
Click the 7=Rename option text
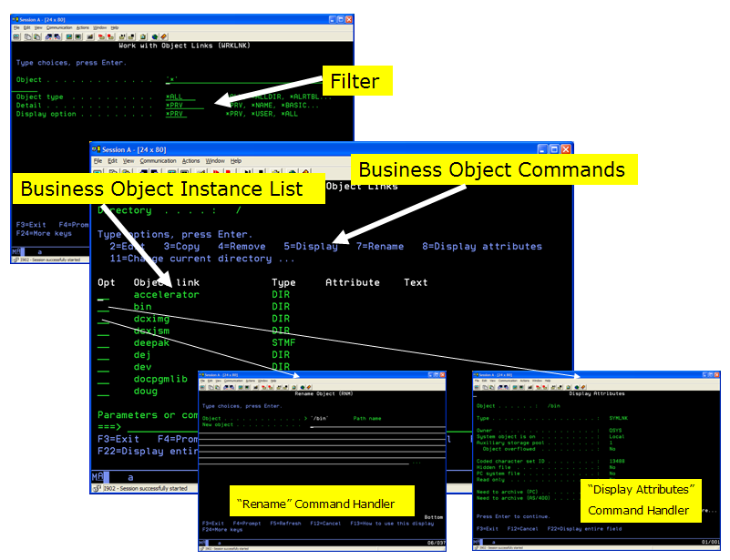point(380,247)
